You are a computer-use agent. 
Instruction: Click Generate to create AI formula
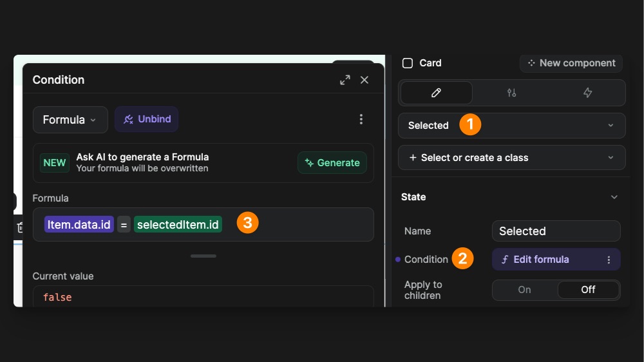pyautogui.click(x=332, y=163)
